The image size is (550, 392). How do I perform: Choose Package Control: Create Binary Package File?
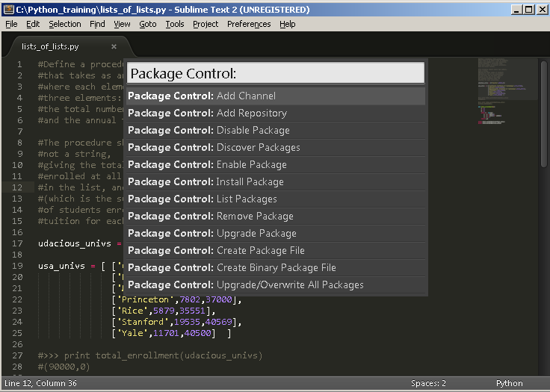[276, 268]
